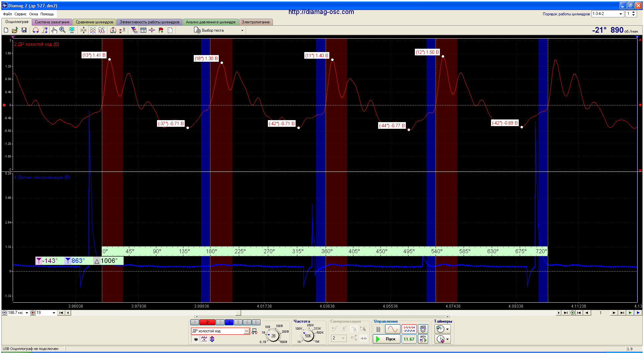The height and width of the screenshot is (353, 644).
Task: Open 'Эффективность работы цилиндров' tab
Action: click(150, 22)
